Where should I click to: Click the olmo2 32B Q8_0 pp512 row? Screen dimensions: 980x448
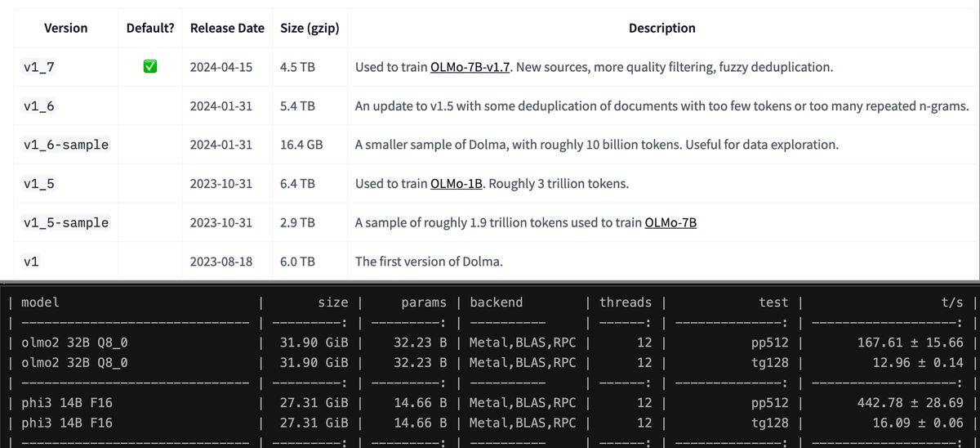[490, 343]
